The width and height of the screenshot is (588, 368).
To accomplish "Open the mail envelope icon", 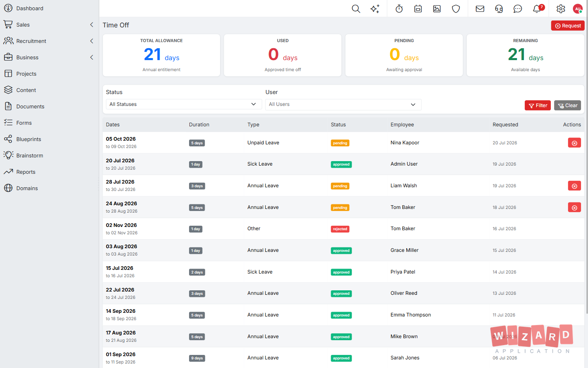I will click(480, 9).
